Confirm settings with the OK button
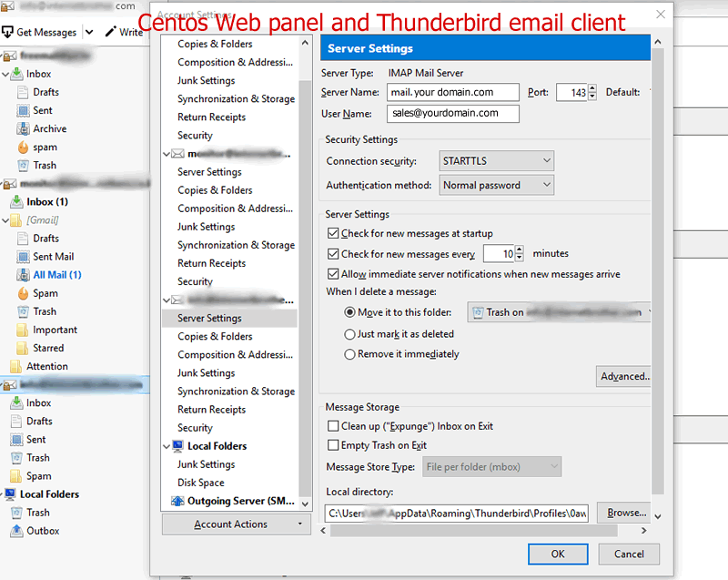This screenshot has height=580, width=728. tap(558, 554)
